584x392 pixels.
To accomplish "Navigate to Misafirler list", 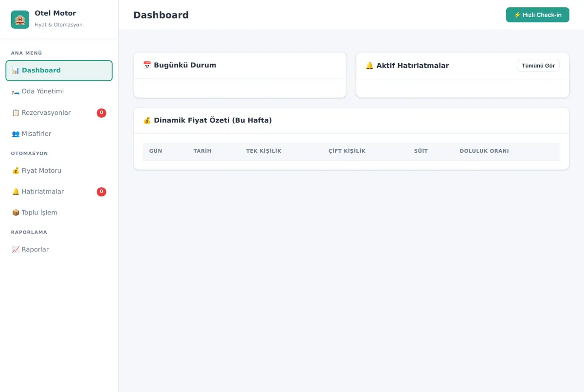I will click(59, 134).
